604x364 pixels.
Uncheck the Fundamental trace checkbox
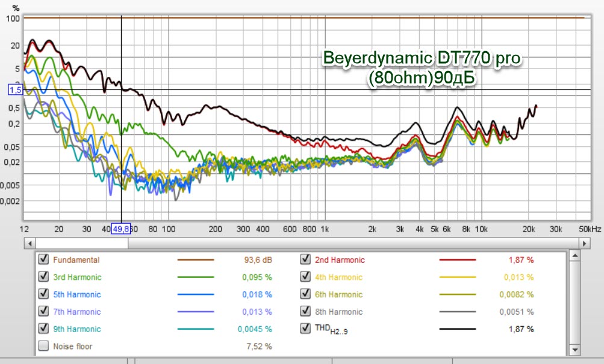43,260
